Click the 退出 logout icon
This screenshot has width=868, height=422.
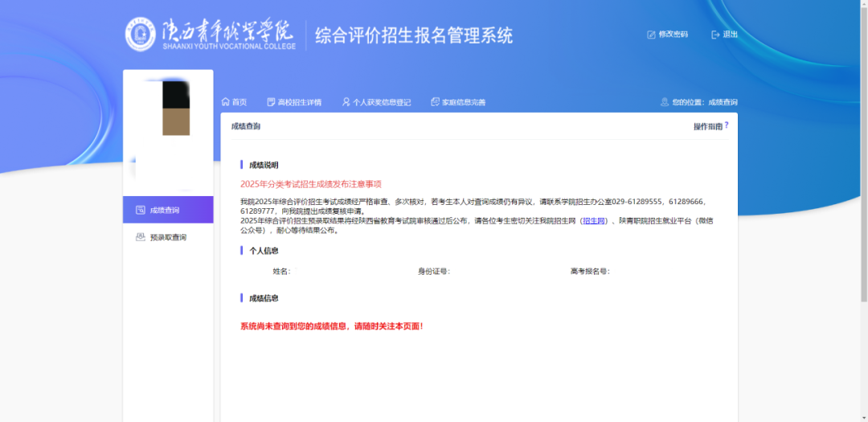tap(715, 35)
